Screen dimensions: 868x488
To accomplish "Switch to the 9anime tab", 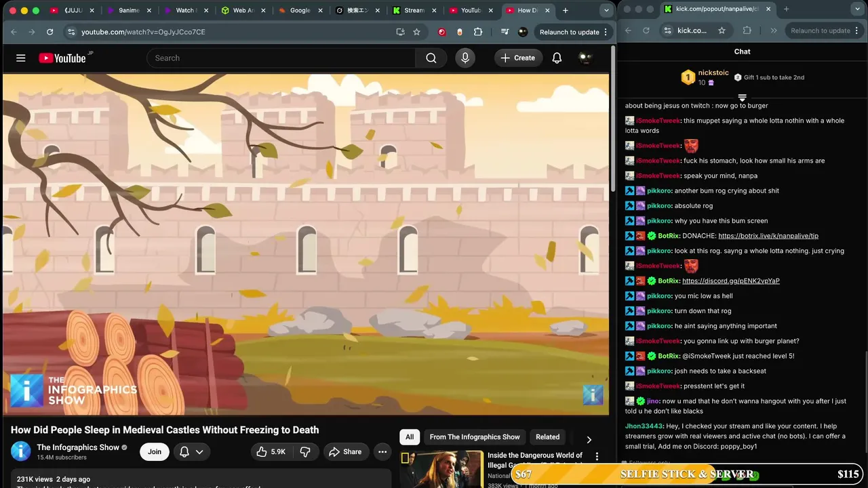I will [129, 10].
